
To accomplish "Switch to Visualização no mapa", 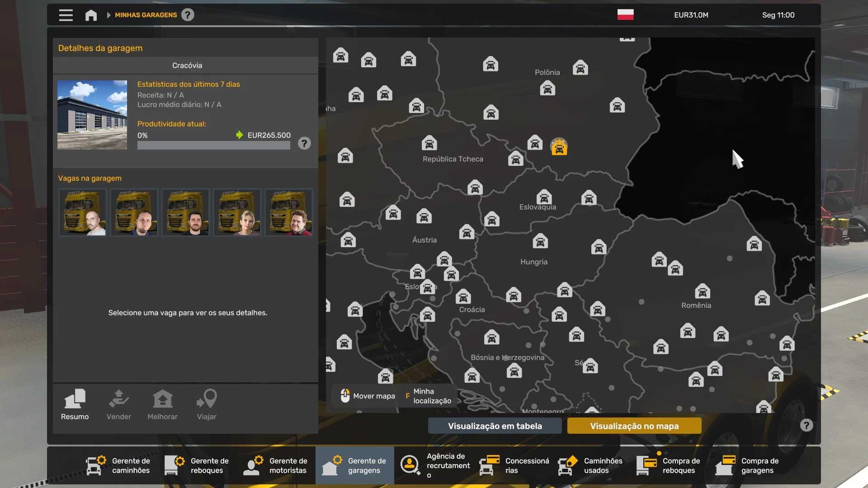I will [634, 426].
